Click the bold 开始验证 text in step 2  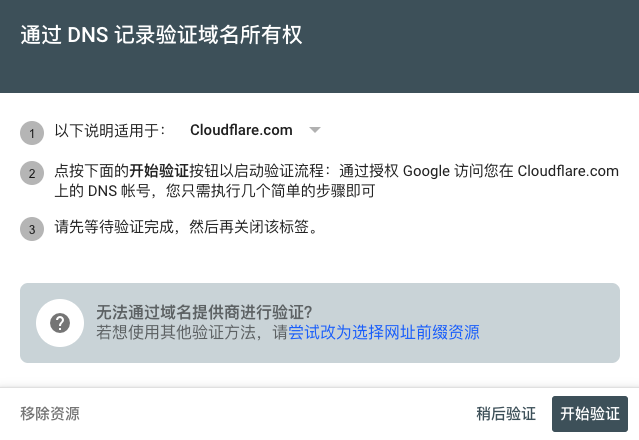point(159,171)
